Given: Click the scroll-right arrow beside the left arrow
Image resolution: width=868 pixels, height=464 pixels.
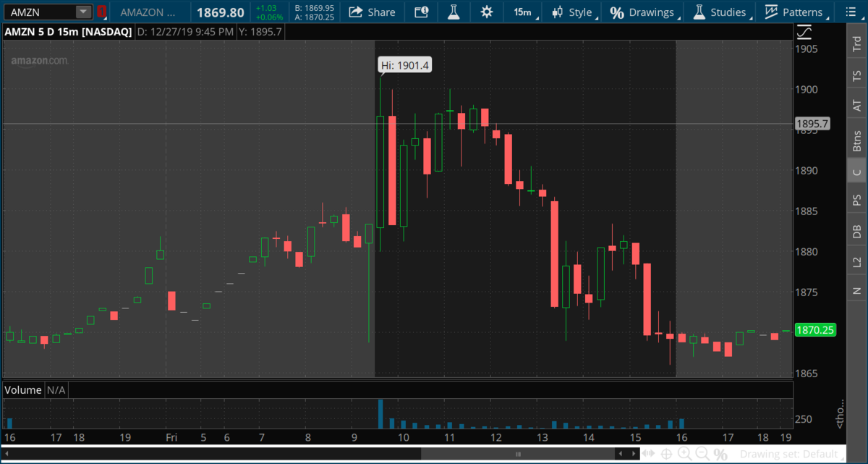Looking at the screenshot, I should click(634, 454).
